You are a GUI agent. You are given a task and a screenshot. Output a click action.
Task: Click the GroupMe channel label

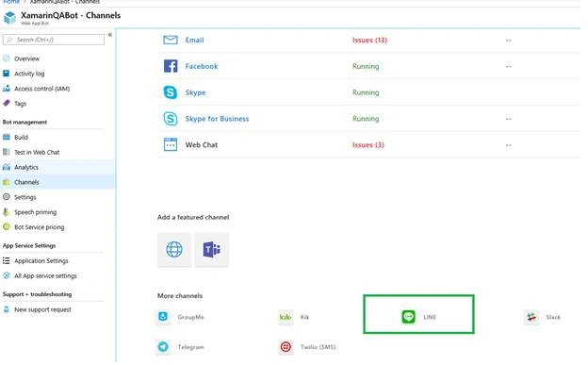[x=191, y=317]
